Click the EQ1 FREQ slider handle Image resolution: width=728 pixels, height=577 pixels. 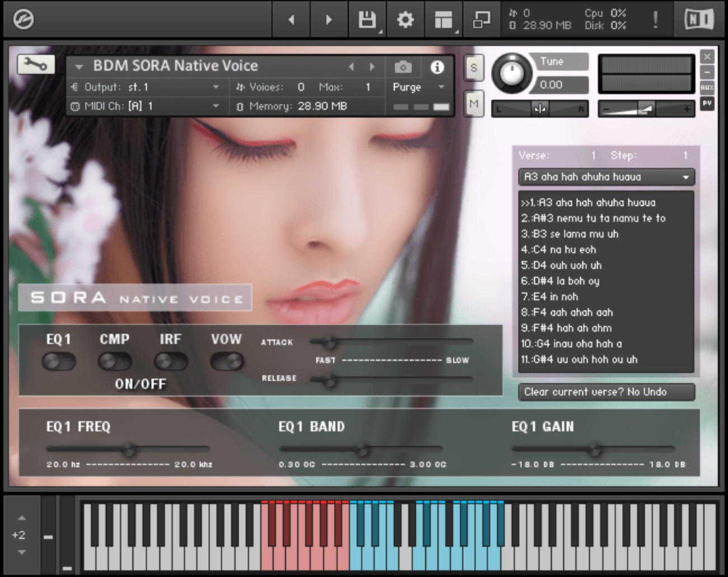pyautogui.click(x=129, y=449)
